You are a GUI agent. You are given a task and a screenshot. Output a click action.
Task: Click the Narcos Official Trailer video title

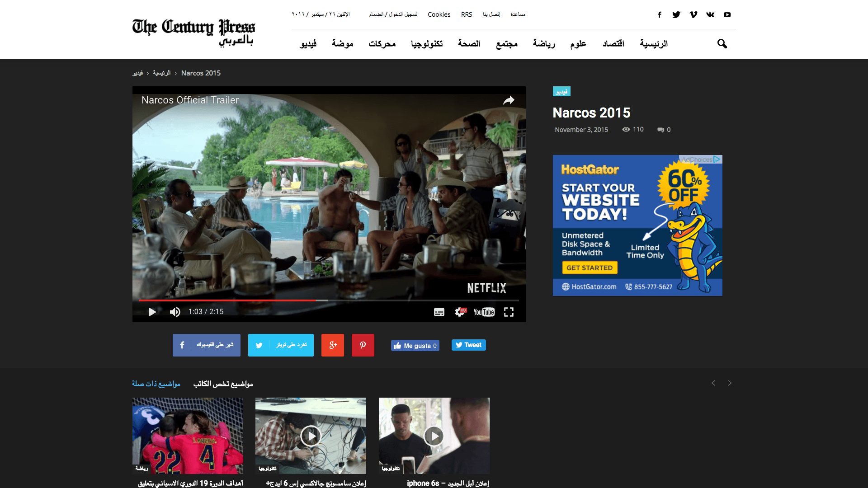[x=190, y=100]
